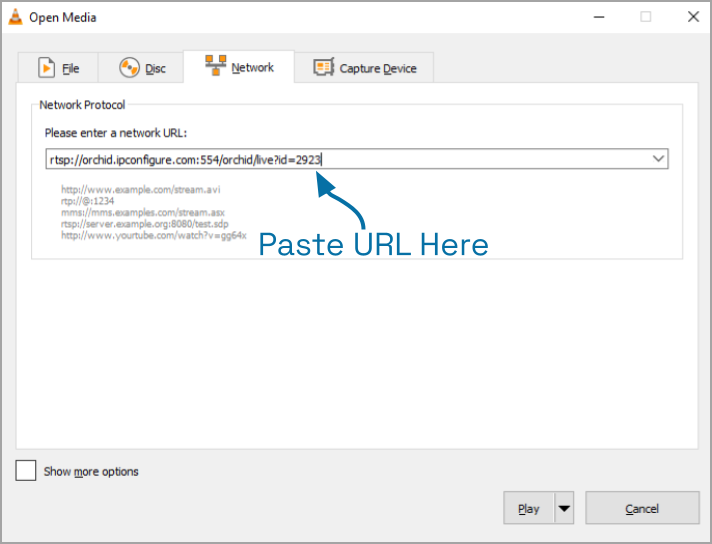
Task: Click the example 'rtp://@:1234' text
Action: [x=88, y=201]
